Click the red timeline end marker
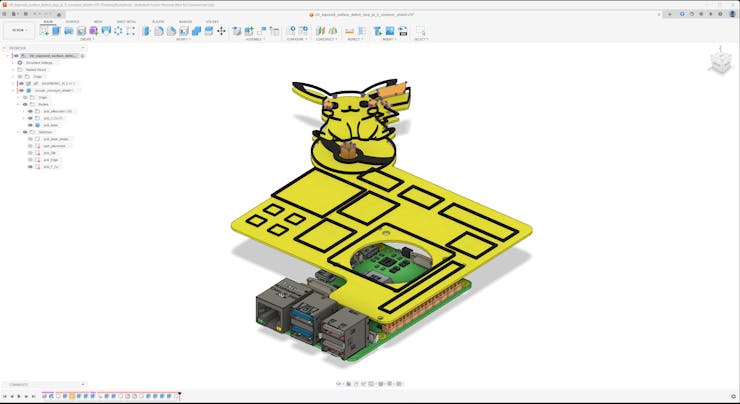Viewport: 740px width, 404px height. point(179,396)
